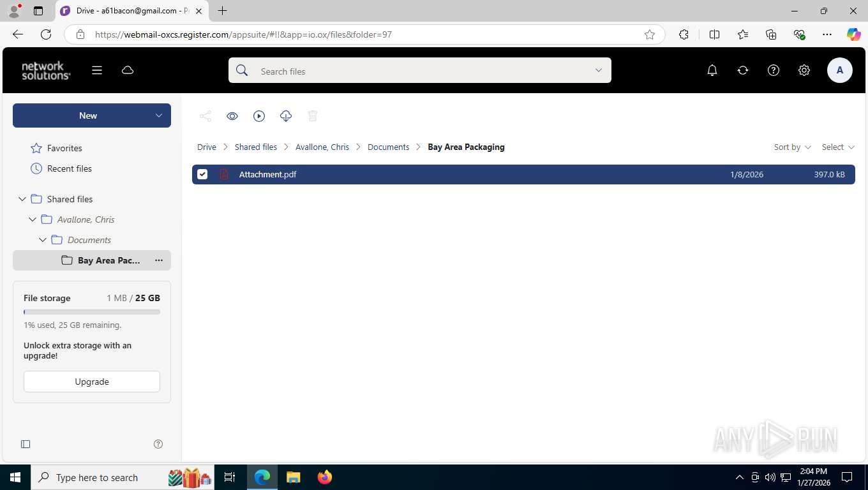The width and height of the screenshot is (868, 490).
Task: Open browser extensions puzzle icon
Action: pyautogui.click(x=684, y=34)
